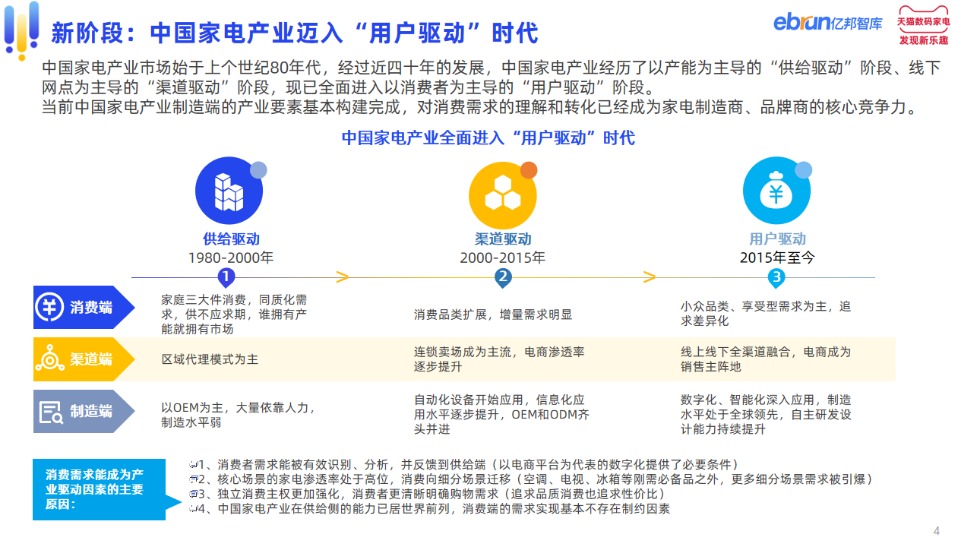
Task: Select the 渠道端 row label
Action: click(x=91, y=359)
